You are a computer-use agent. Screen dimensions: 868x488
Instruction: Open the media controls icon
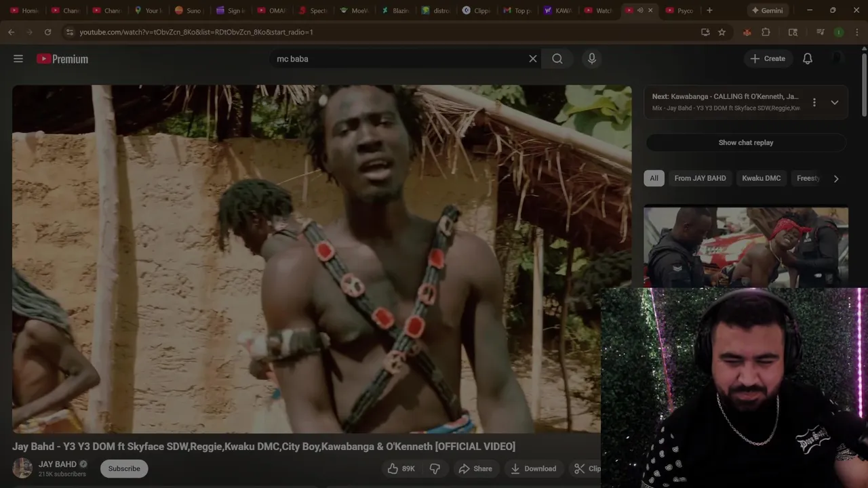click(x=820, y=32)
